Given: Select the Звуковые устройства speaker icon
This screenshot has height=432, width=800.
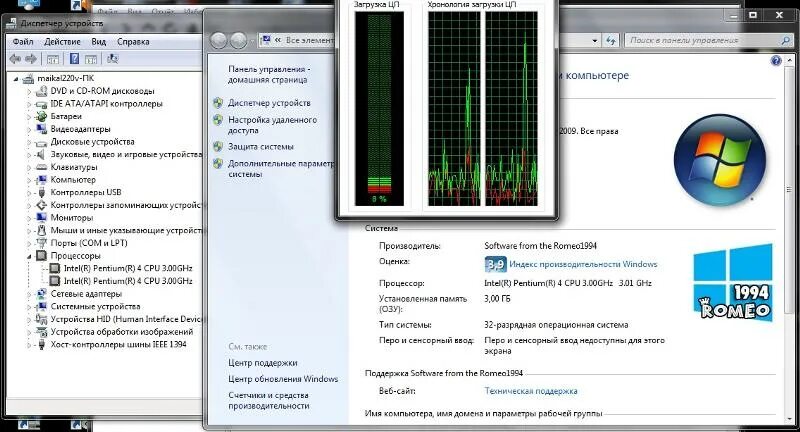Looking at the screenshot, I should point(41,155).
